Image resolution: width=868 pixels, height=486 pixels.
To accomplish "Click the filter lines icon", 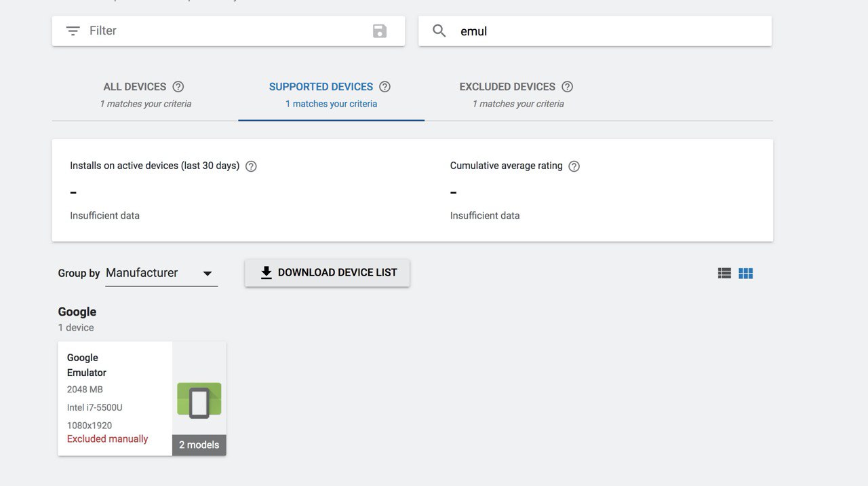I will (73, 31).
